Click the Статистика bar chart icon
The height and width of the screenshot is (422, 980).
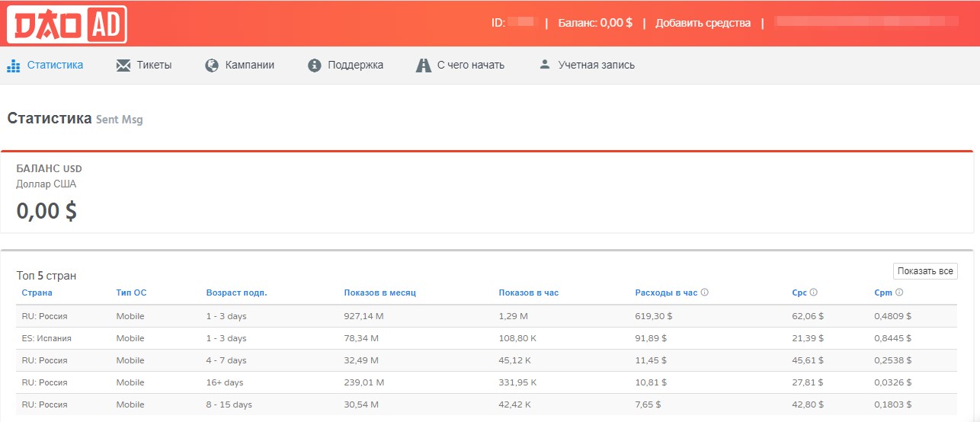pos(13,66)
